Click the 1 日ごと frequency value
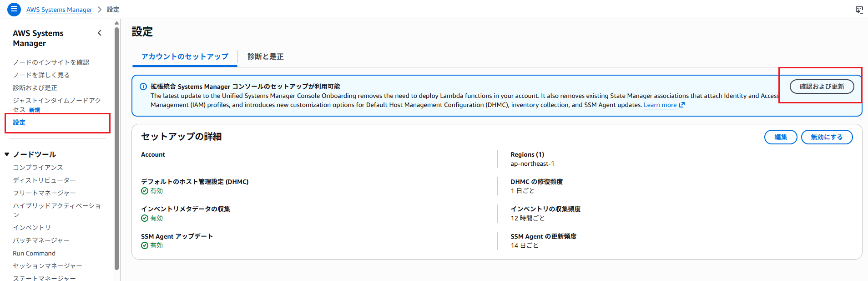The image size is (868, 281). pyautogui.click(x=523, y=191)
